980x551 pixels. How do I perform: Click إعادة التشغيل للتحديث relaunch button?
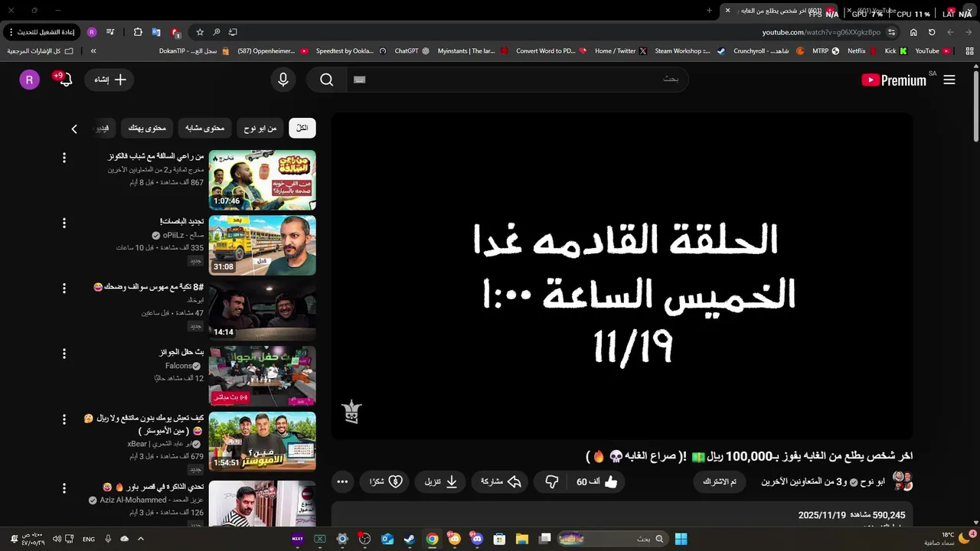41,32
